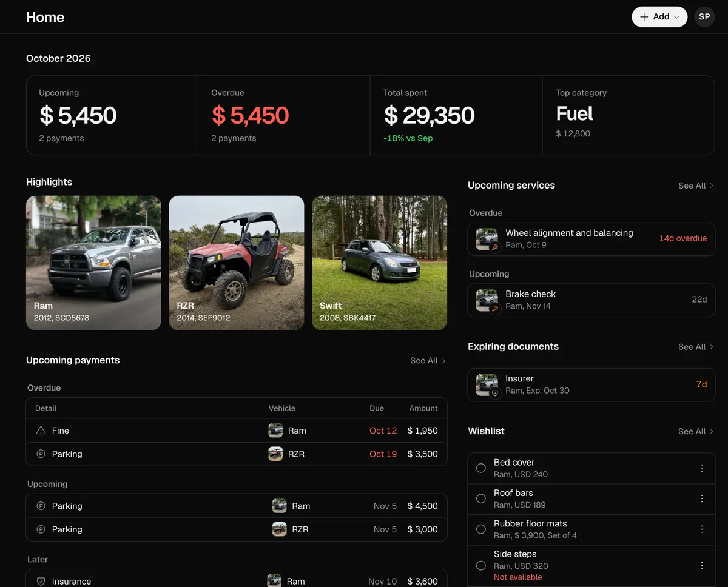Mark Rubber floor mats item done
The height and width of the screenshot is (587, 728).
pos(481,529)
